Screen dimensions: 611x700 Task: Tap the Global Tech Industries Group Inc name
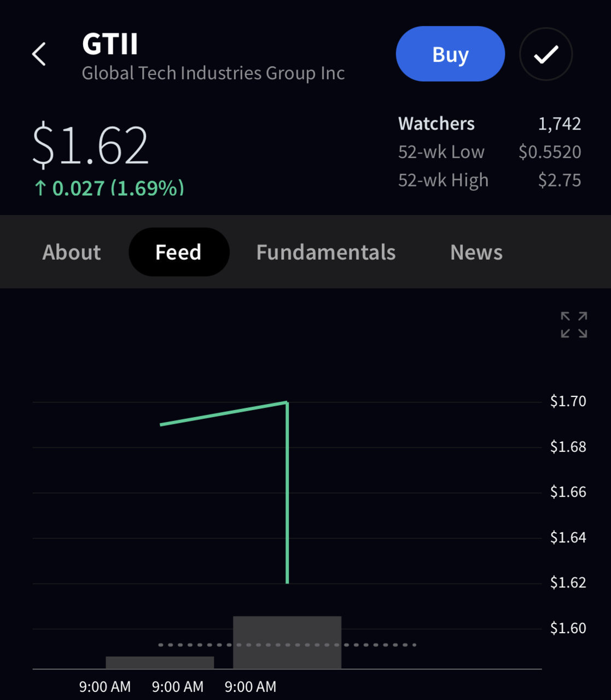point(213,73)
